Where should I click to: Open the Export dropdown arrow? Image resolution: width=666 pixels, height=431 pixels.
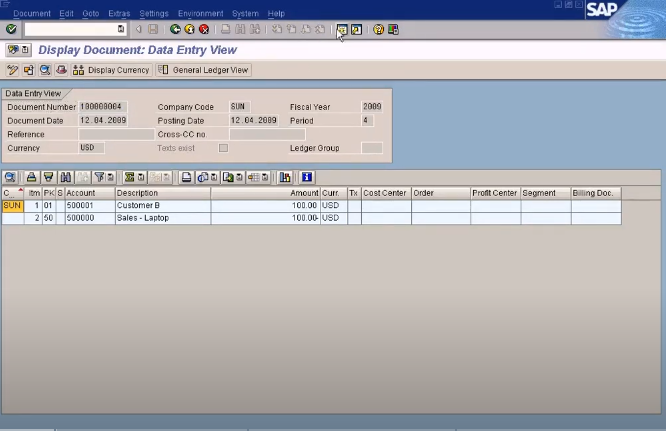click(240, 177)
